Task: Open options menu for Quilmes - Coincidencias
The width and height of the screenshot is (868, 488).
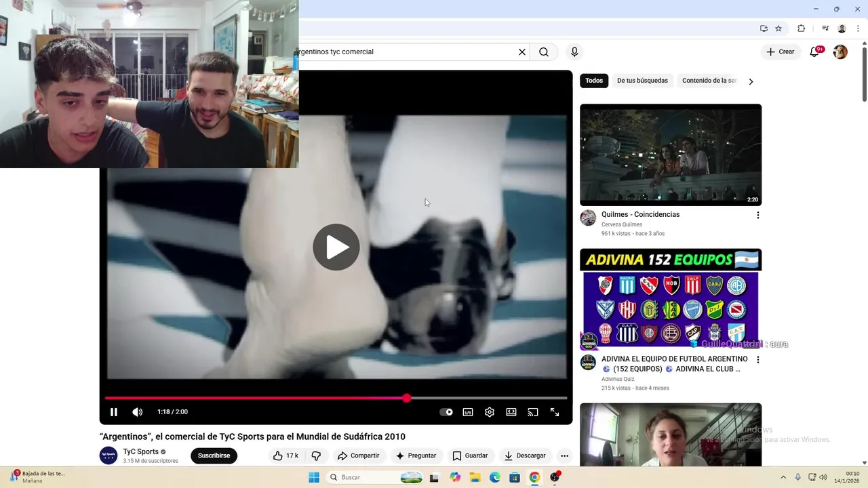Action: tap(757, 215)
